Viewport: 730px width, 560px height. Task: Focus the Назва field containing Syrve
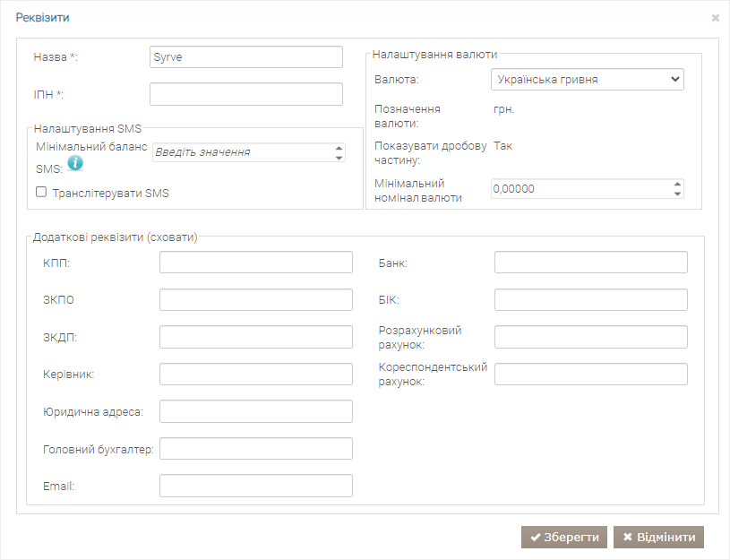tap(245, 56)
